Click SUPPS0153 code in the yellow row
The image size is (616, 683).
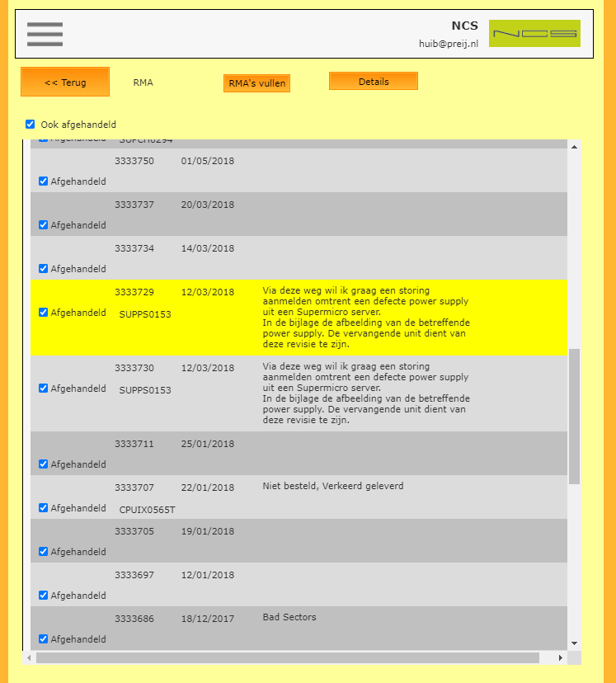(145, 314)
